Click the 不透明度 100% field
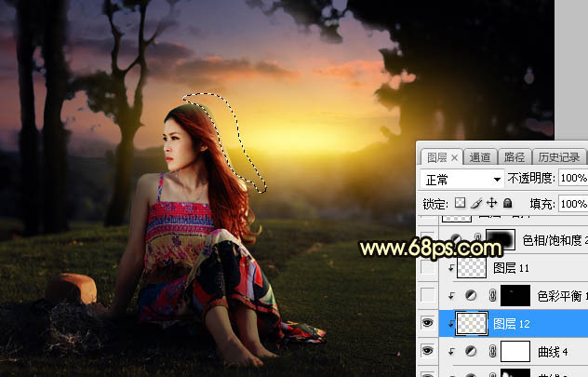The image size is (588, 377). coord(572,178)
